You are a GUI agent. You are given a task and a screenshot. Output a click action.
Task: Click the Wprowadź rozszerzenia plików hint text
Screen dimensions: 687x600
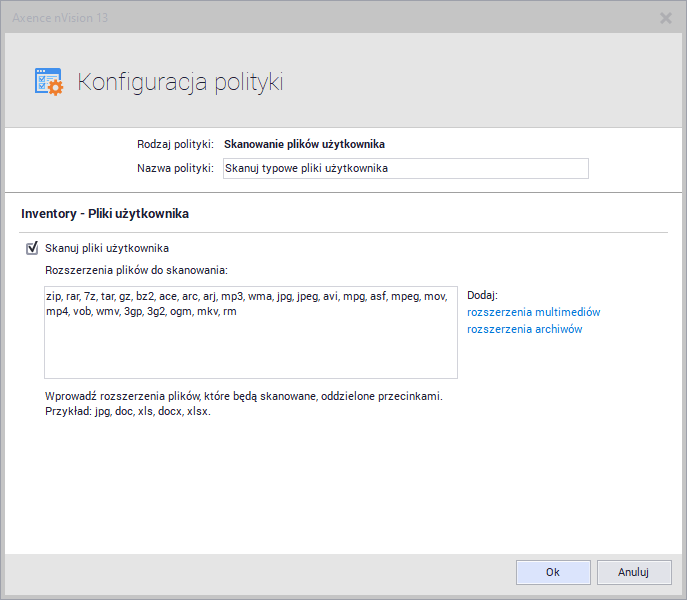243,396
